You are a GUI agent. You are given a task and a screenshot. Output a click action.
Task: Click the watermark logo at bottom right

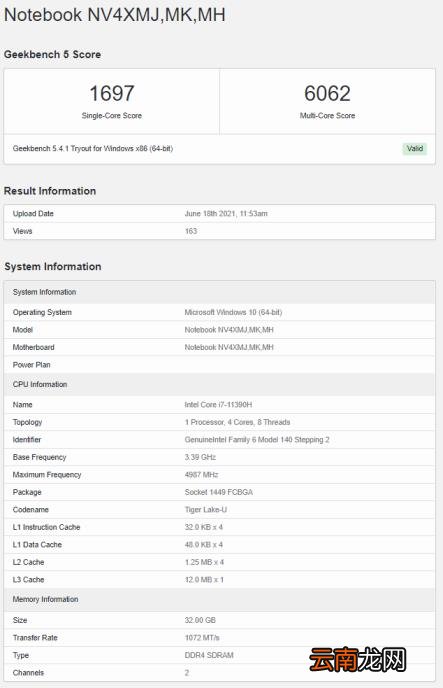(357, 659)
